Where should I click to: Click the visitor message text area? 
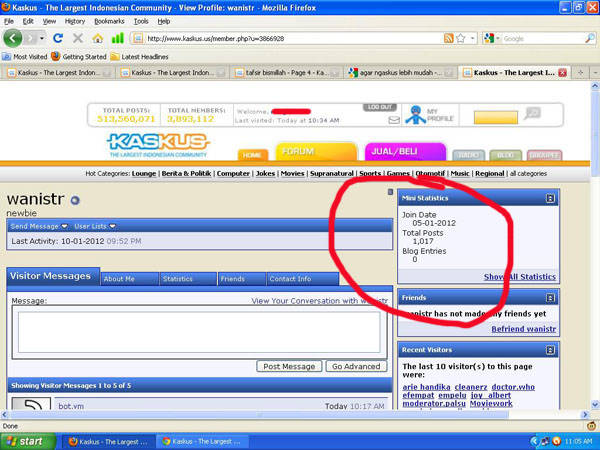pos(199,332)
